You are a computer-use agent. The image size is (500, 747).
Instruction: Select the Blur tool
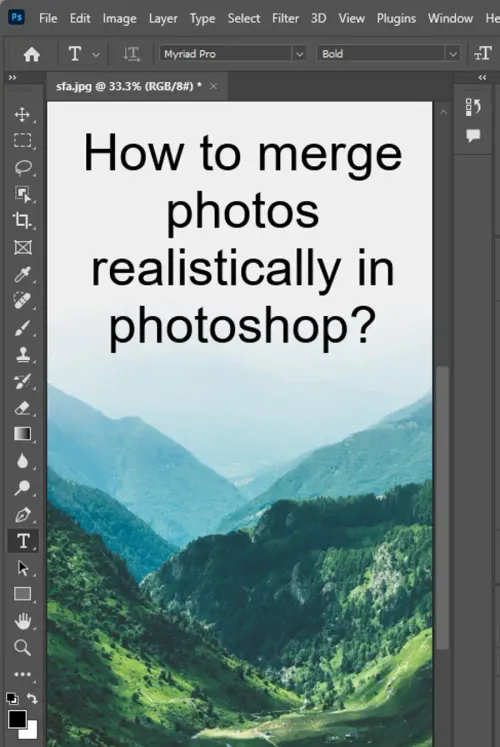[x=22, y=461]
